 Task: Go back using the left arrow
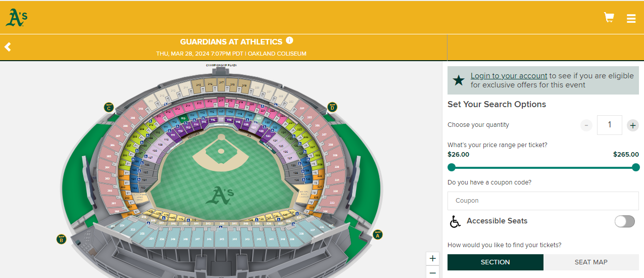pos(8,47)
